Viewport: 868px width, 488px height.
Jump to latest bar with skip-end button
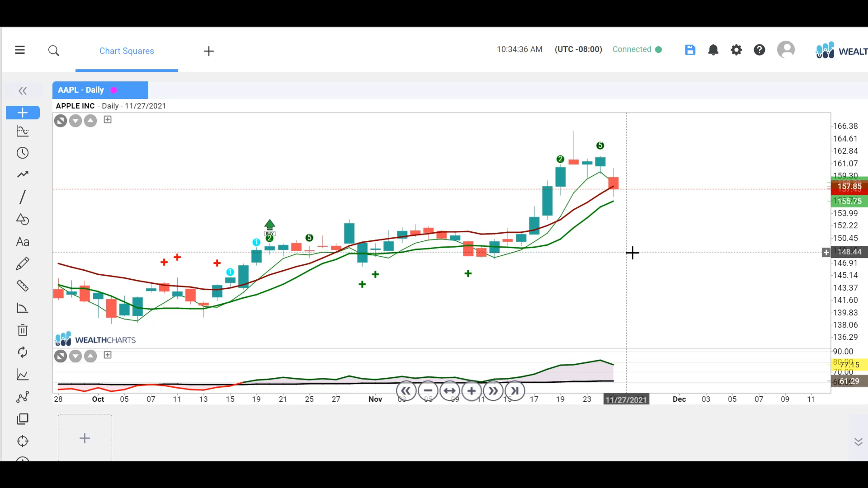tap(515, 391)
